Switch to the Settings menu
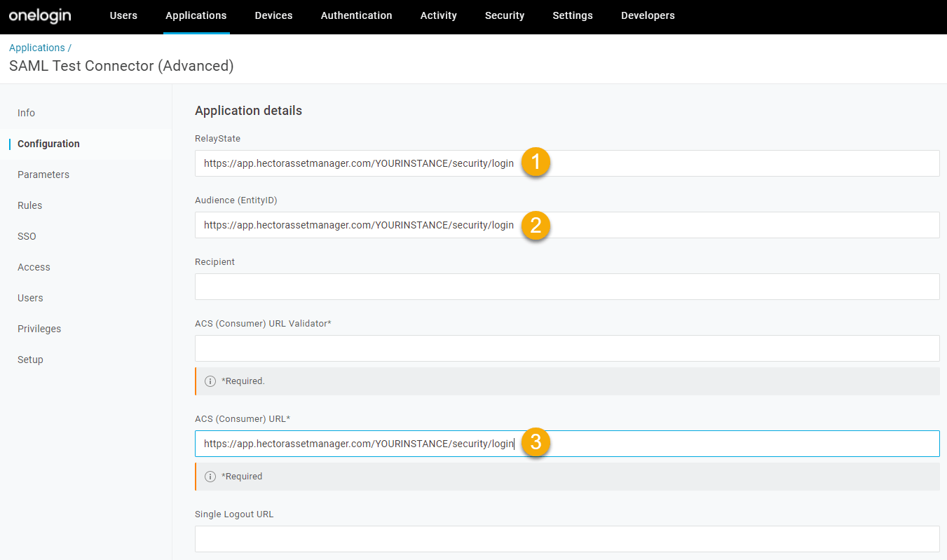The height and width of the screenshot is (560, 947). pyautogui.click(x=572, y=15)
